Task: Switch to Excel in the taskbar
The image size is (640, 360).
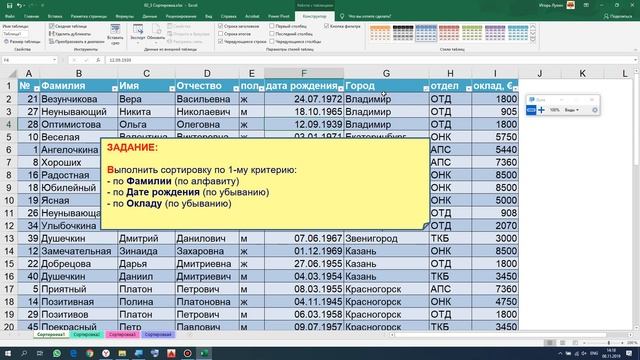Action: 204,353
